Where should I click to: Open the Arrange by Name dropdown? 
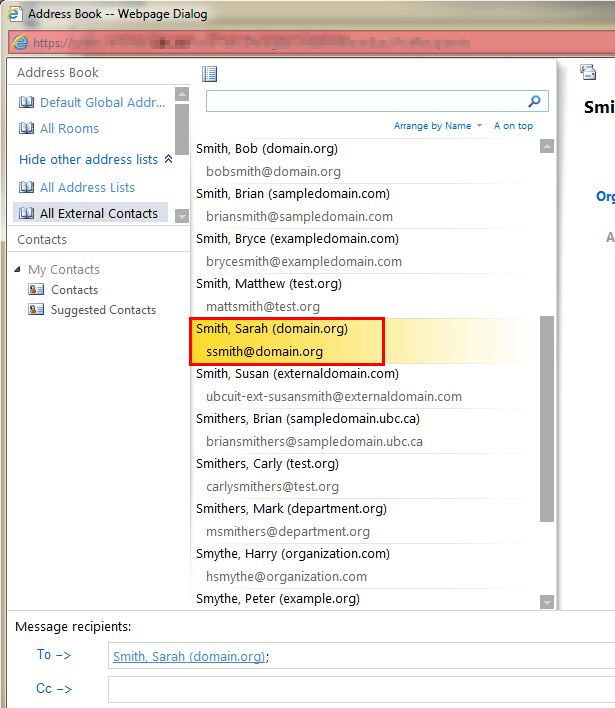[x=438, y=126]
